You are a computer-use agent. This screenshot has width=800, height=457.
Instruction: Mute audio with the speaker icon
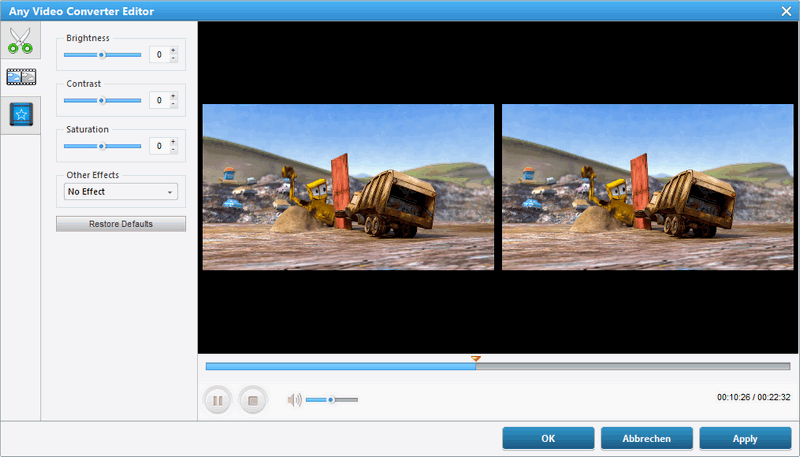point(294,400)
